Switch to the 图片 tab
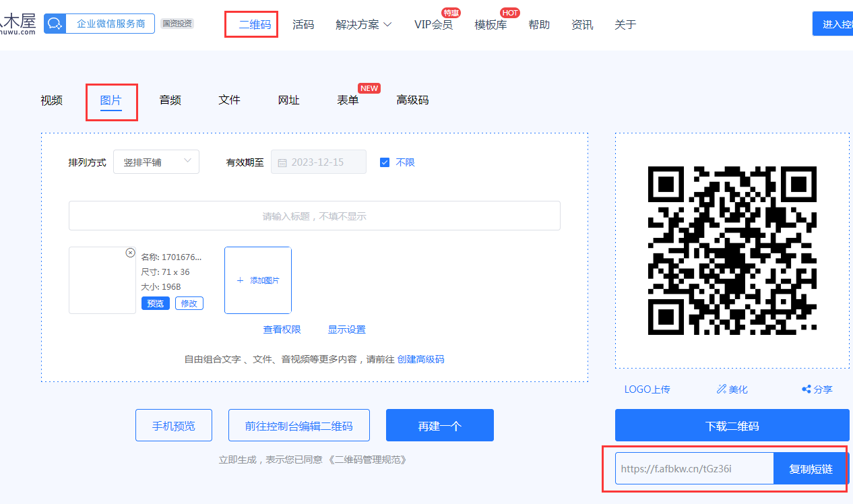The image size is (853, 504). (110, 100)
